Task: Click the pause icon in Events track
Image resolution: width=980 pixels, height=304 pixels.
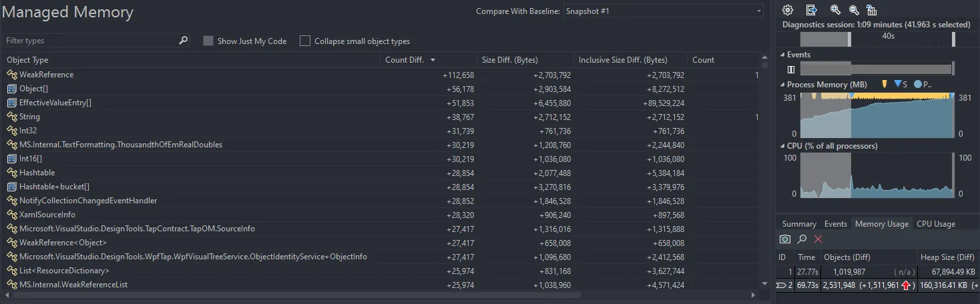Action: (791, 69)
